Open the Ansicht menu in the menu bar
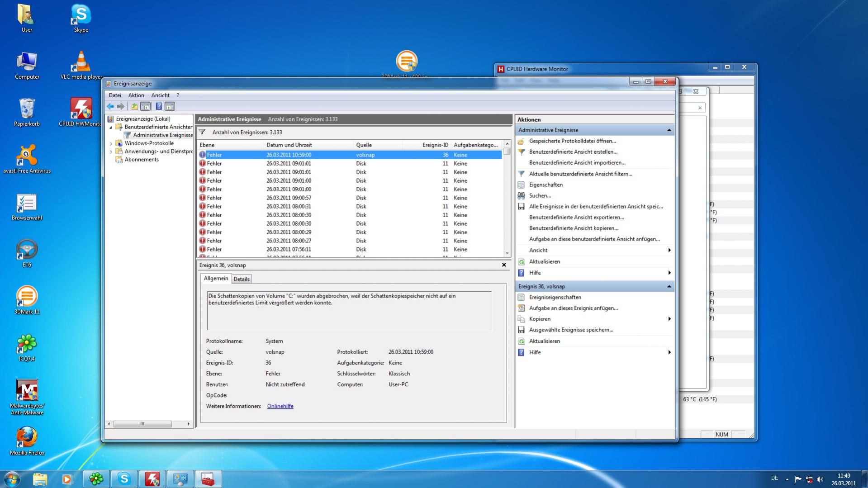Image resolution: width=868 pixels, height=488 pixels. pos(161,95)
